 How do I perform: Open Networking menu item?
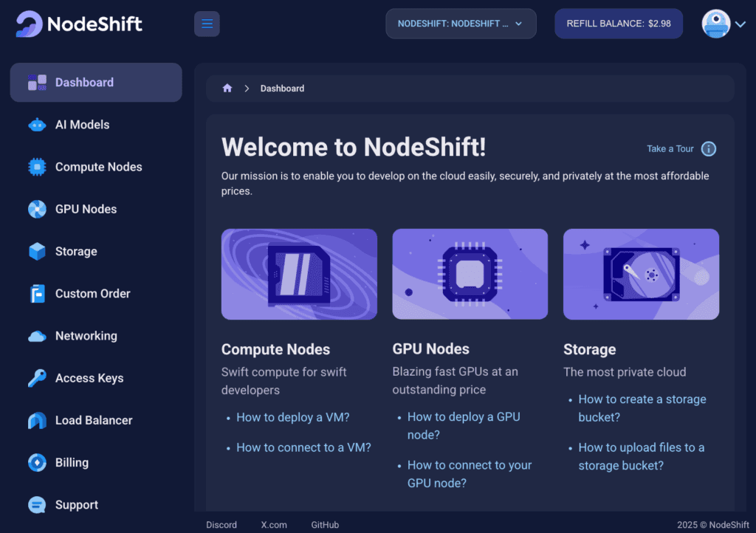coord(96,336)
